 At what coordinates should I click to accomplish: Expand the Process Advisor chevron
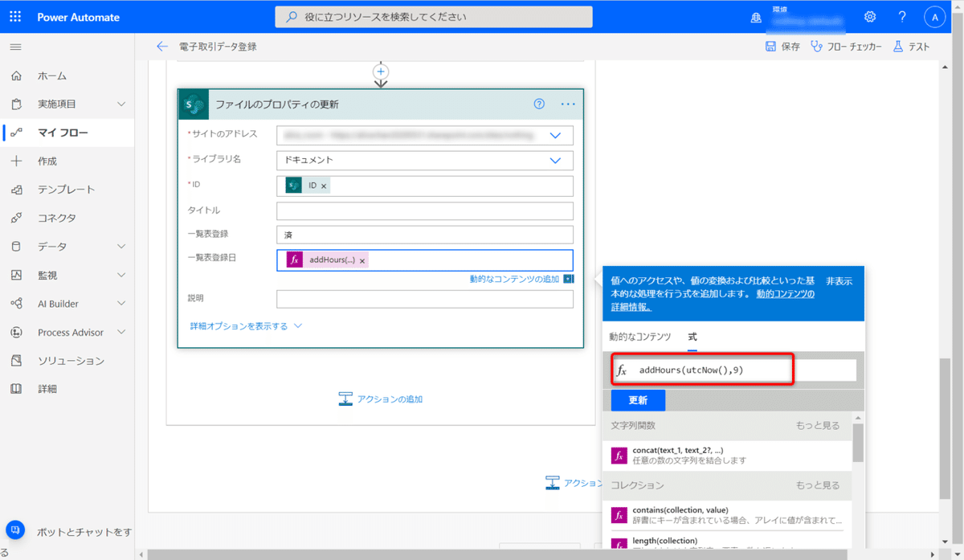click(121, 332)
